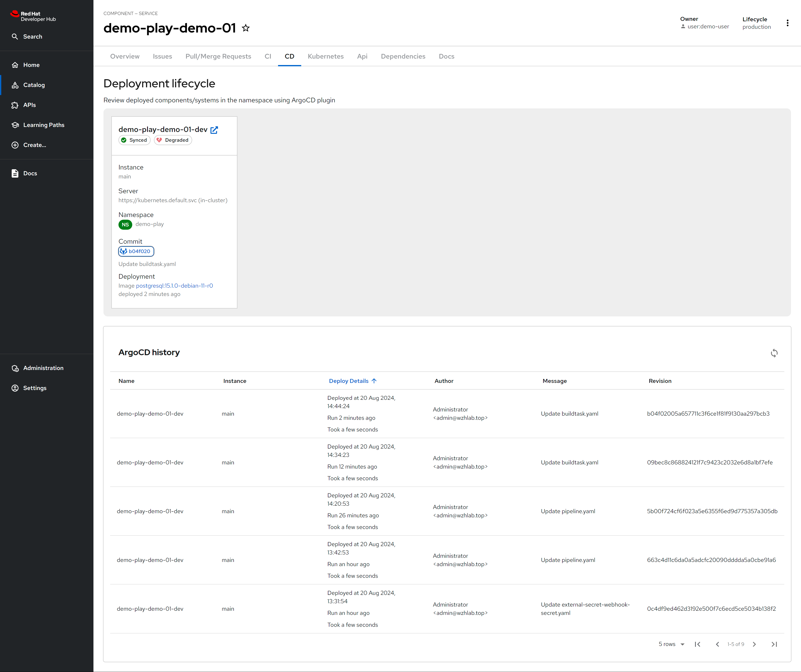
Task: Sort by Revision column header
Action: click(x=660, y=381)
